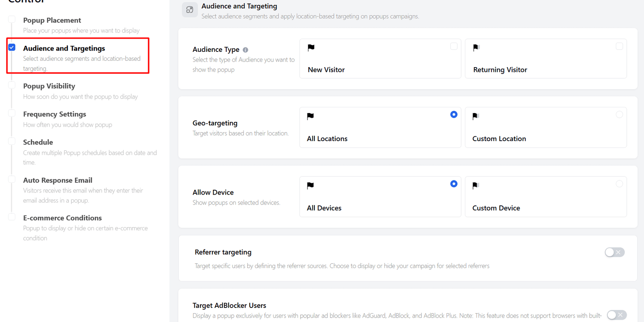Turn on Target AdBlocker Users switch
Image resolution: width=644 pixels, height=322 pixels.
616,315
